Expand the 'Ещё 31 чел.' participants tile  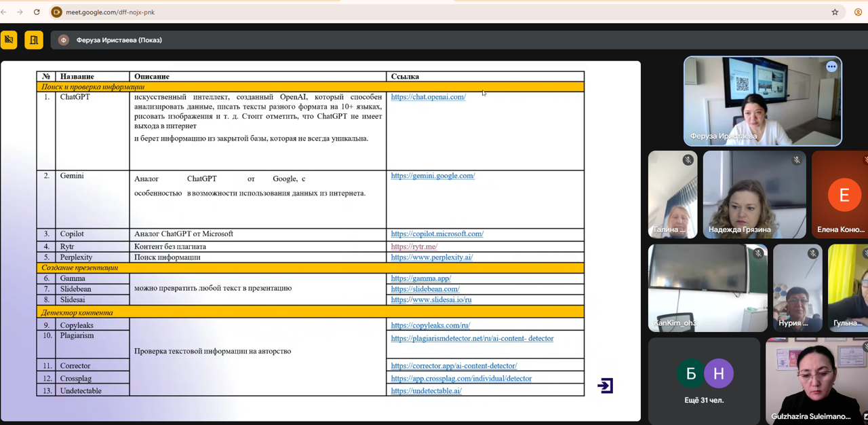[703, 381]
